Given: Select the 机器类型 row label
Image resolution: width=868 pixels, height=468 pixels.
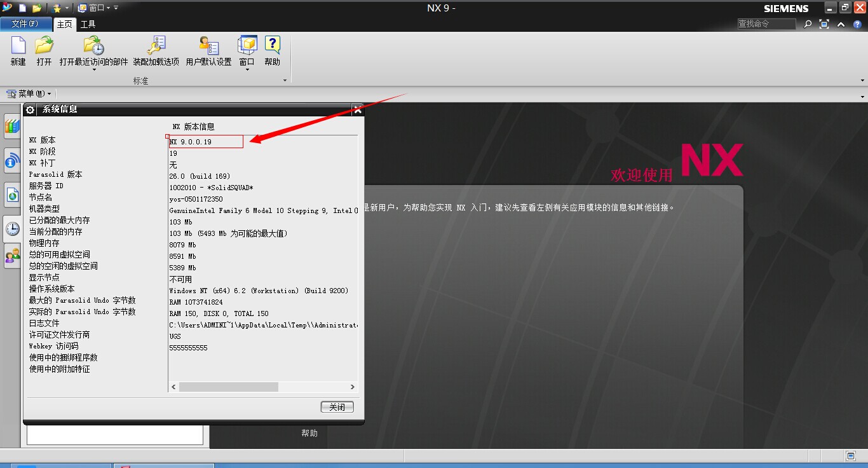Looking at the screenshot, I should 44,209.
